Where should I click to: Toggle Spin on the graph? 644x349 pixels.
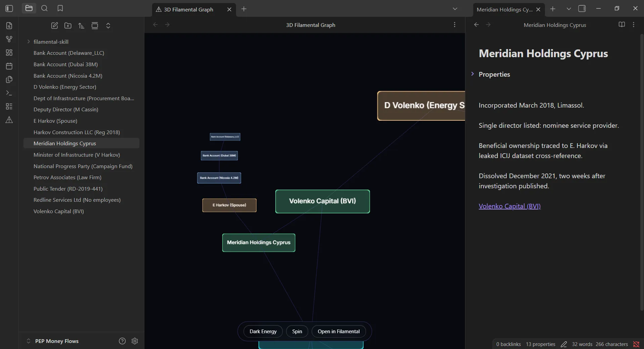coord(297,332)
